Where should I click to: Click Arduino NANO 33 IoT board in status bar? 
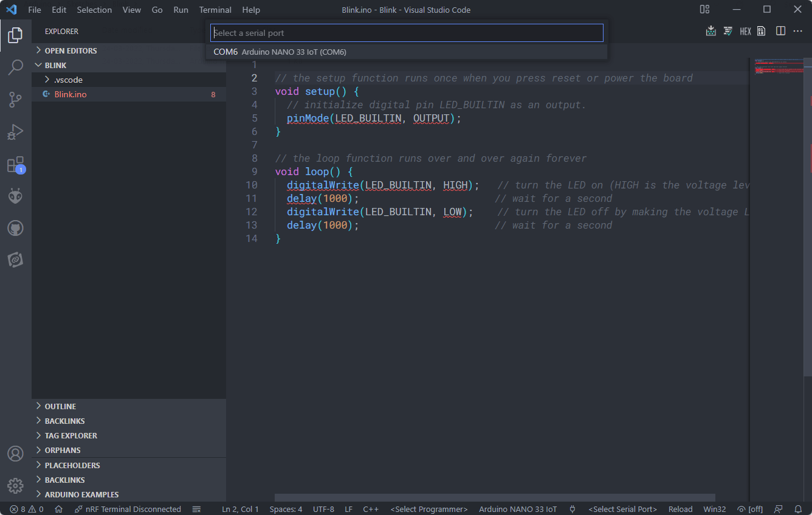pos(518,509)
